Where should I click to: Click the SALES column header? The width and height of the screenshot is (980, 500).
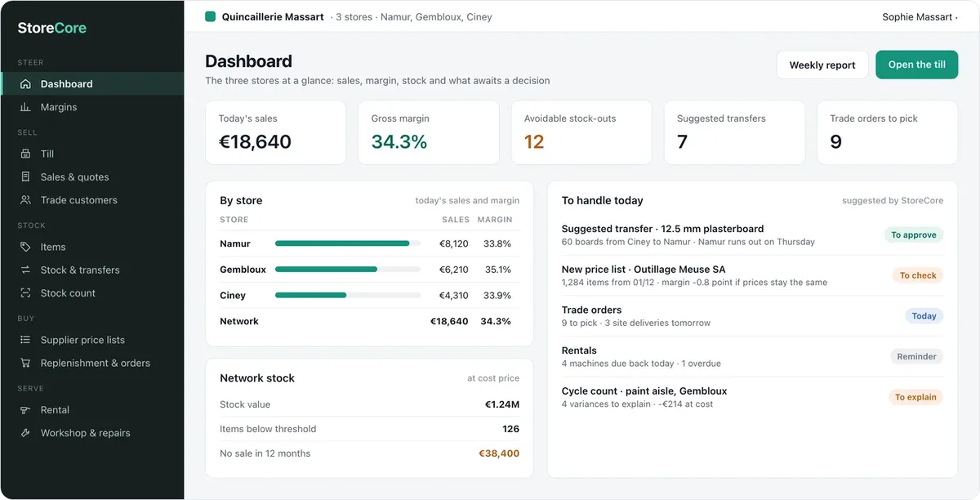456,220
